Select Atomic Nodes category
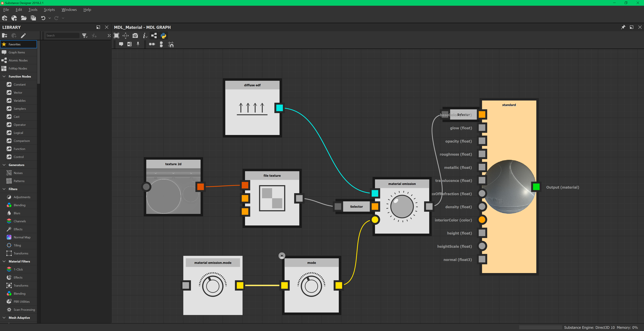The image size is (644, 331). click(18, 60)
